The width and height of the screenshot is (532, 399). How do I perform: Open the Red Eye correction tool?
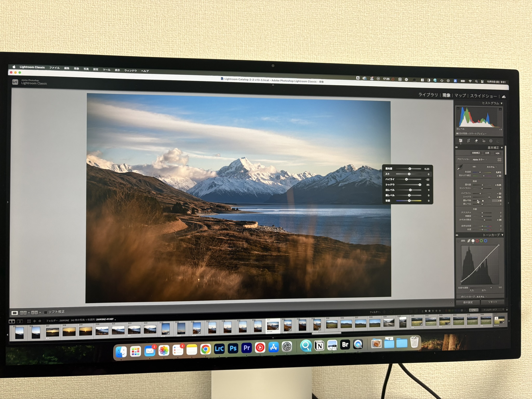[484, 141]
